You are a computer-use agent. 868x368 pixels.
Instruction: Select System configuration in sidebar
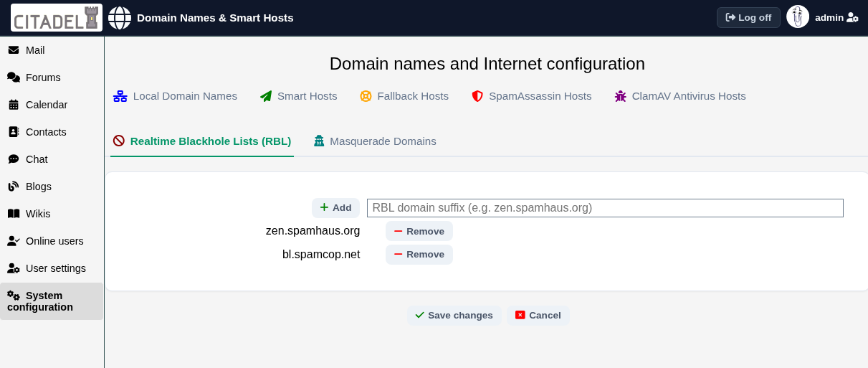[x=52, y=301]
